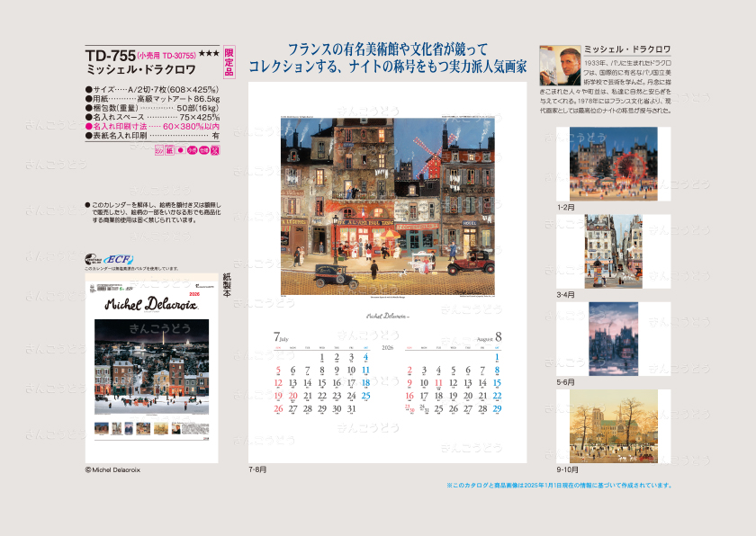This screenshot has width=756, height=536.
Task: Open the 9-10月 cathedral painting thumbnail
Action: 613,426
